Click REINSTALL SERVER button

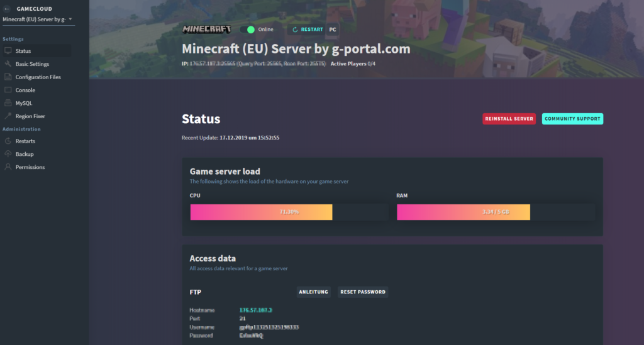[509, 119]
